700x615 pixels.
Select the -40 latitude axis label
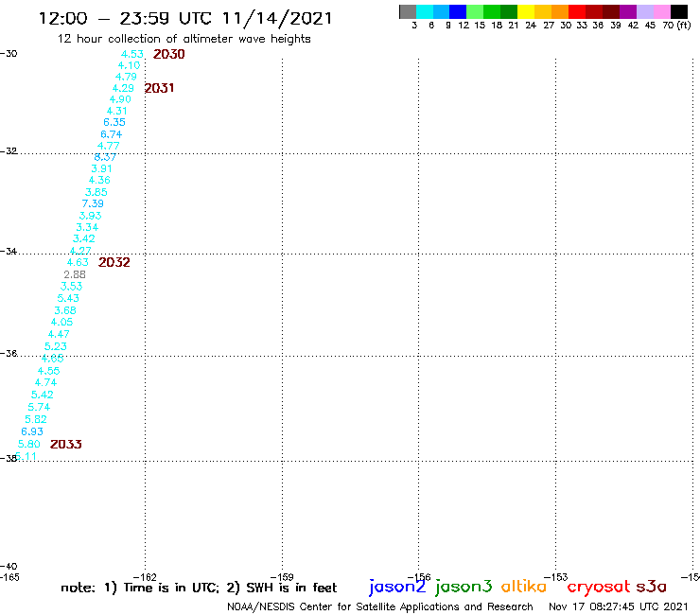9,567
